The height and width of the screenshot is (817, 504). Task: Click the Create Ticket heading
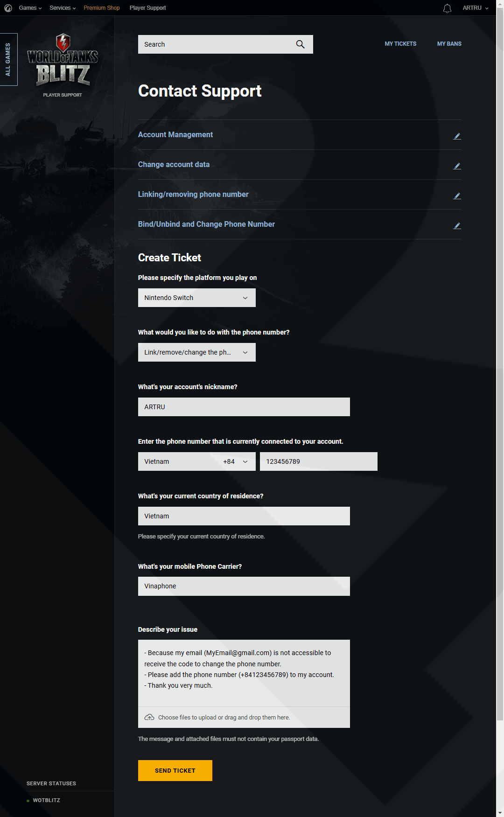[169, 258]
